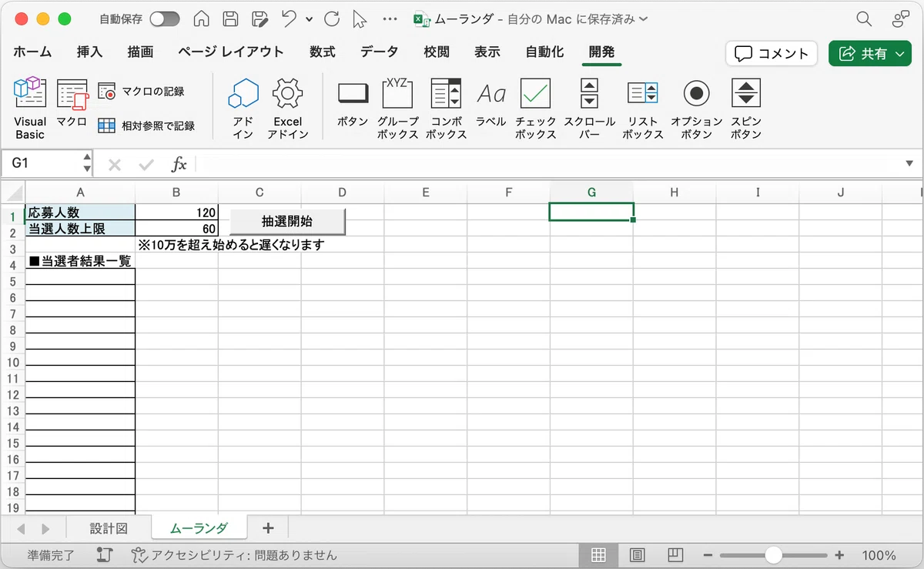
Task: Open the share people icon at top right
Action: (900, 19)
